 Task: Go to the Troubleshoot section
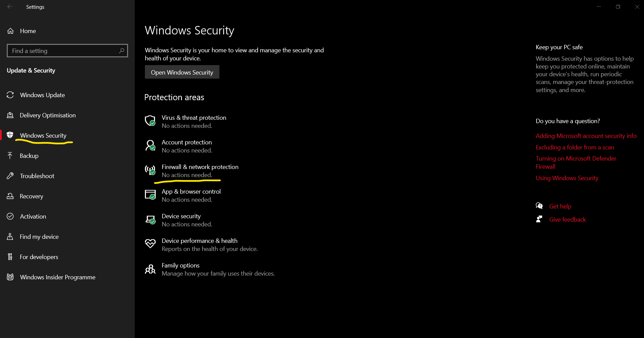coord(37,176)
